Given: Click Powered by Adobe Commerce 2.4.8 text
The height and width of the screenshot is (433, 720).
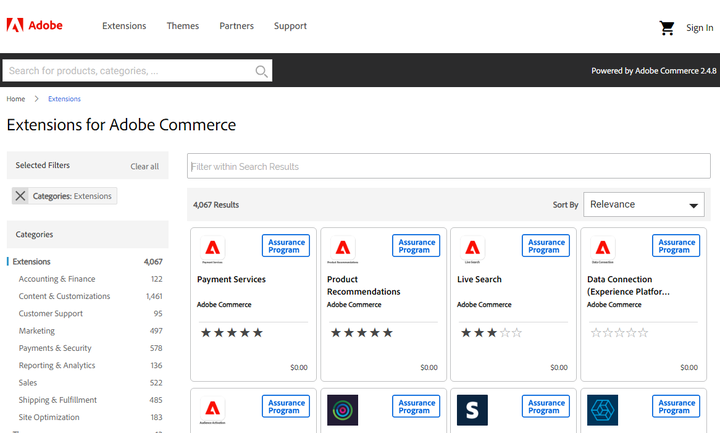Looking at the screenshot, I should pos(653,71).
